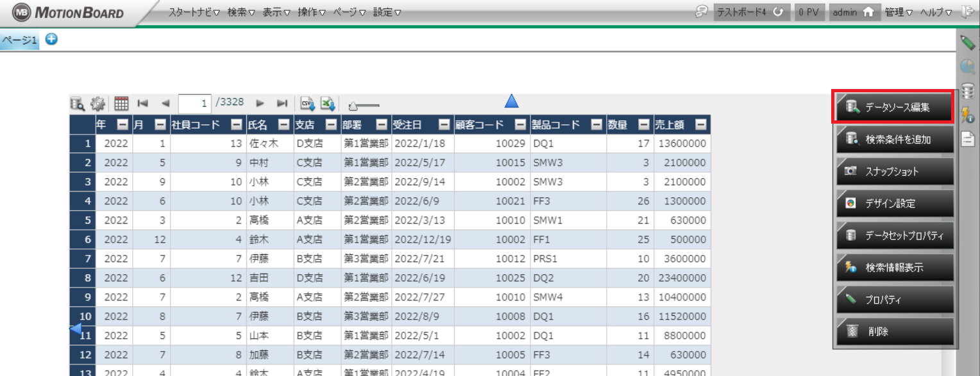Click the 2022/12/19 order date cell
980x376 pixels.
click(x=422, y=240)
